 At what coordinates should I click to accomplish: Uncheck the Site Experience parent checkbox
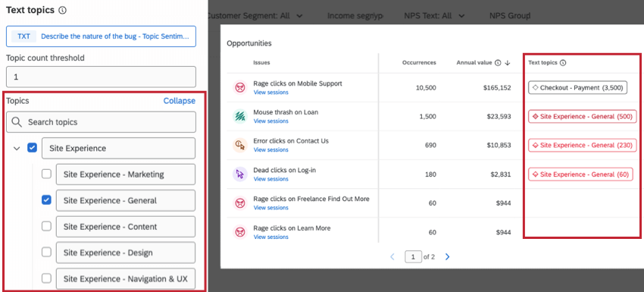[x=32, y=148]
